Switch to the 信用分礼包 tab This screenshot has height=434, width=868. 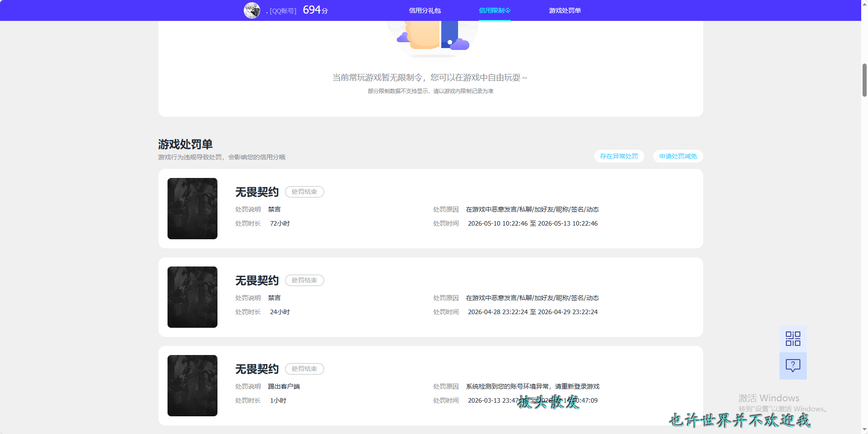[425, 10]
